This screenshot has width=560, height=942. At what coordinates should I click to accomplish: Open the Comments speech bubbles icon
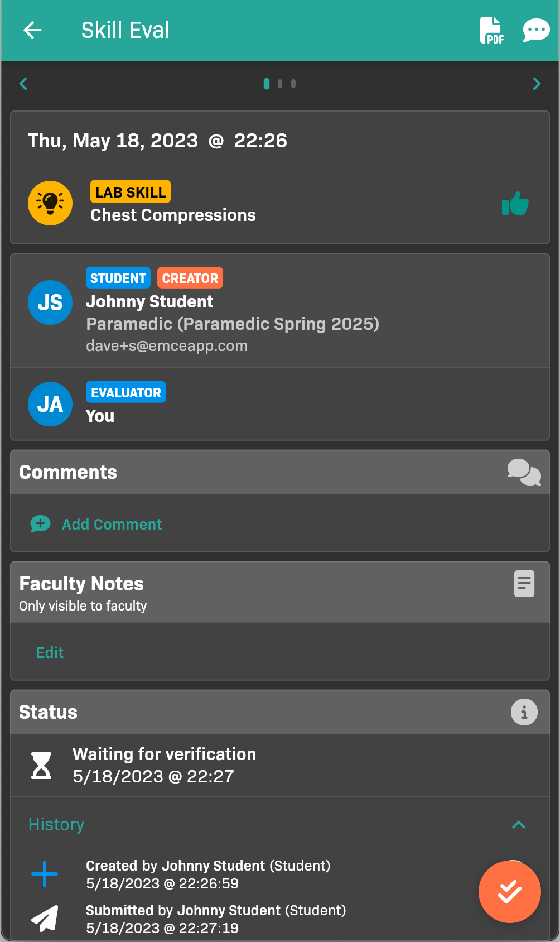[524, 472]
